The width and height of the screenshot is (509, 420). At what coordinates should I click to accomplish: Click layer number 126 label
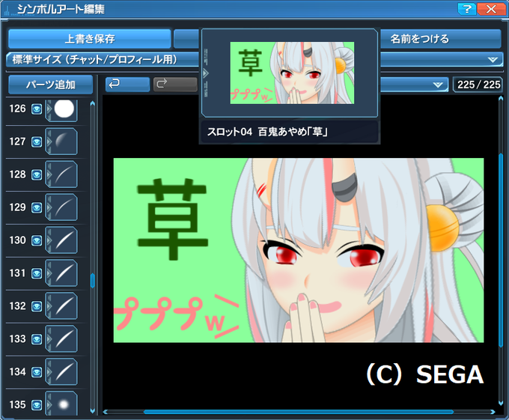coord(17,109)
